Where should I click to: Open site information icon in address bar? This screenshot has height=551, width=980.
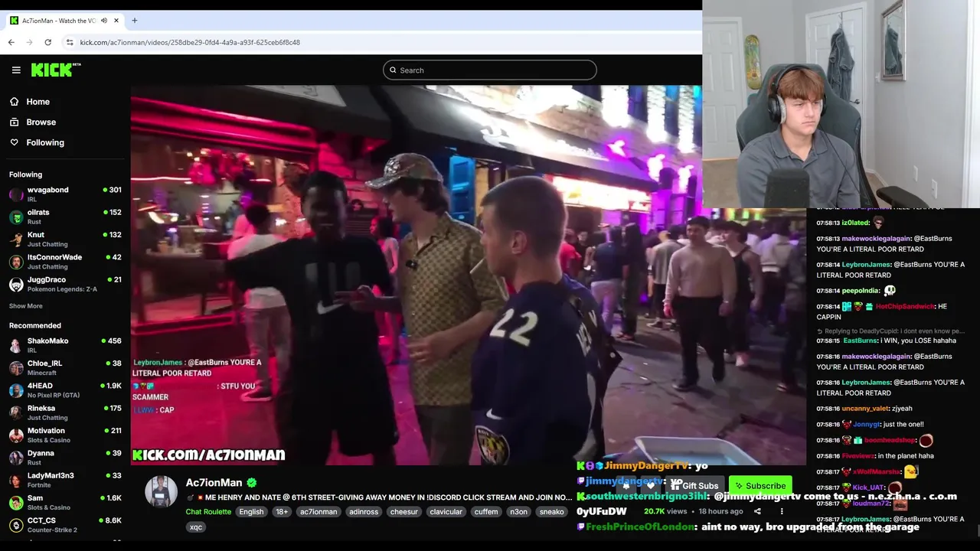[x=70, y=42]
